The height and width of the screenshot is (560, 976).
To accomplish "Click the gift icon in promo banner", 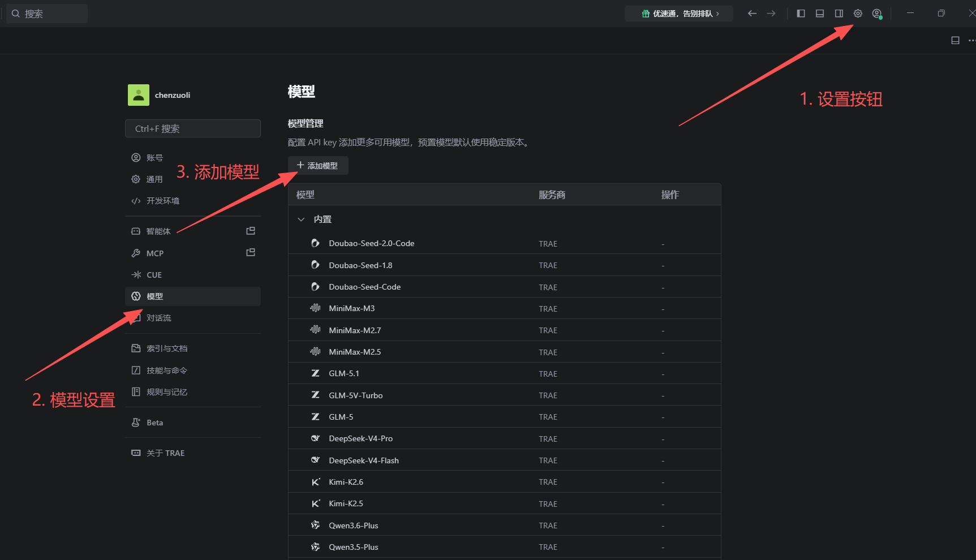I will tap(646, 14).
